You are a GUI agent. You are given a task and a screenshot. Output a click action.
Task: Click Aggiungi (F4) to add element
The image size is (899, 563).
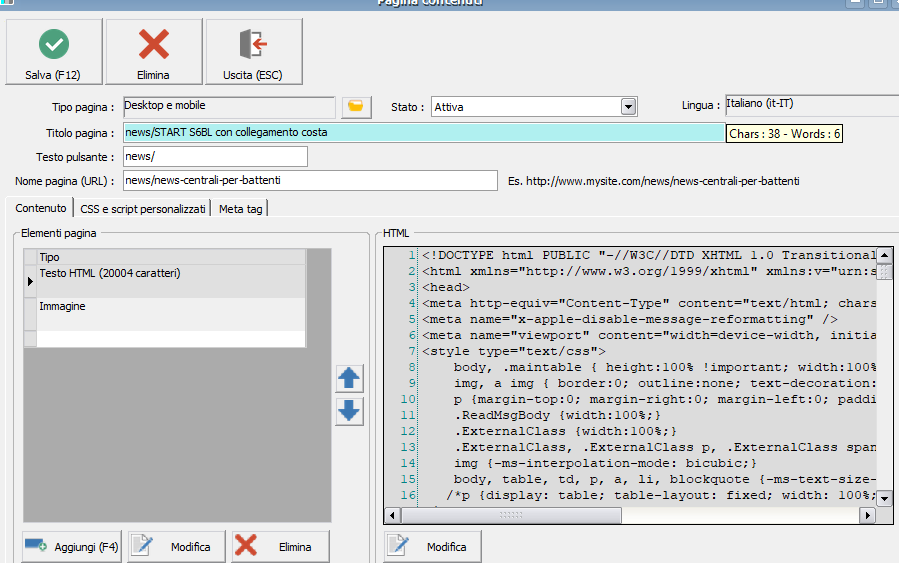pyautogui.click(x=72, y=546)
